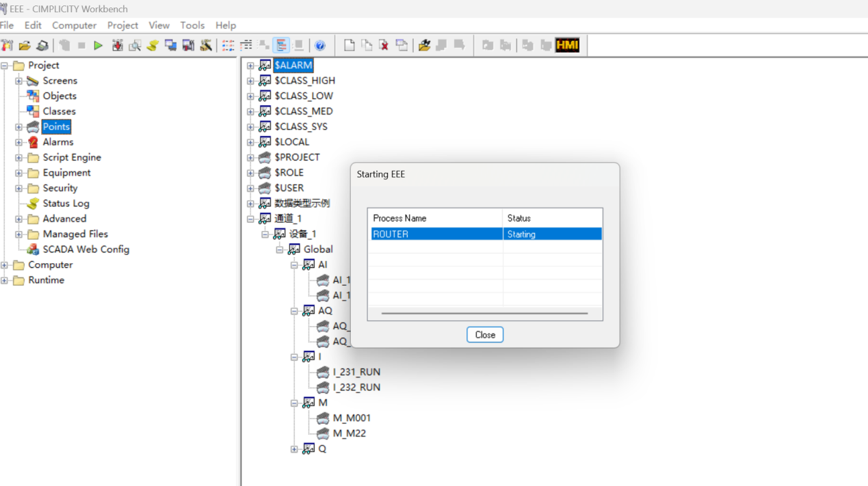Click the colored dots large icons view button
The height and width of the screenshot is (486, 868).
pos(228,46)
